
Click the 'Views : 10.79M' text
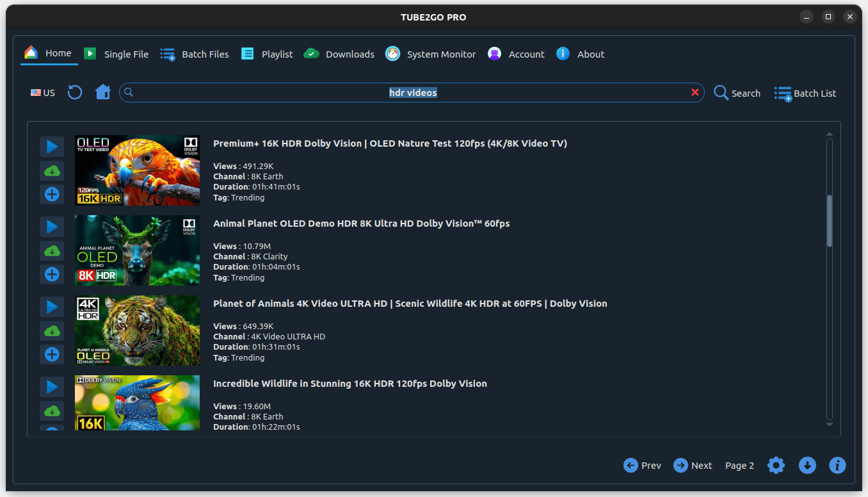click(242, 247)
